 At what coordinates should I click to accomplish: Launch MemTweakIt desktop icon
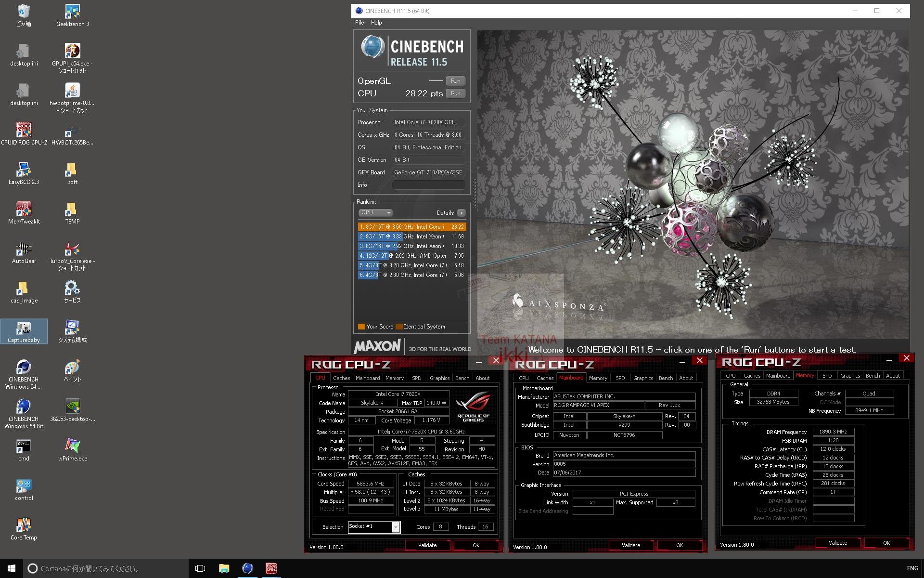click(x=24, y=212)
